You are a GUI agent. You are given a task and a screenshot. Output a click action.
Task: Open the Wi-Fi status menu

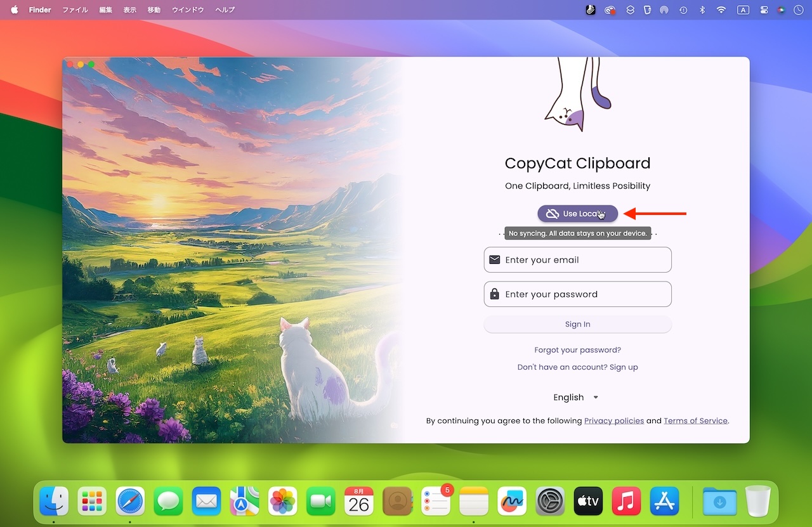721,10
